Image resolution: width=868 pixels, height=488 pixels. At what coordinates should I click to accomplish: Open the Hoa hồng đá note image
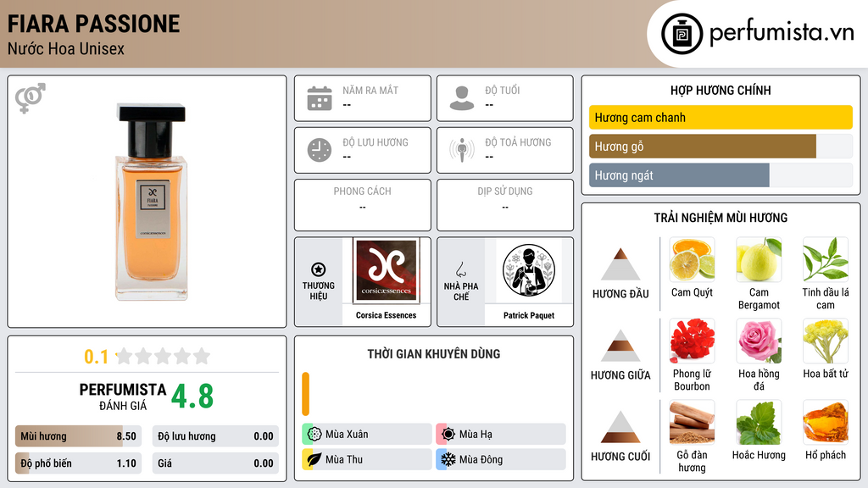[759, 341]
